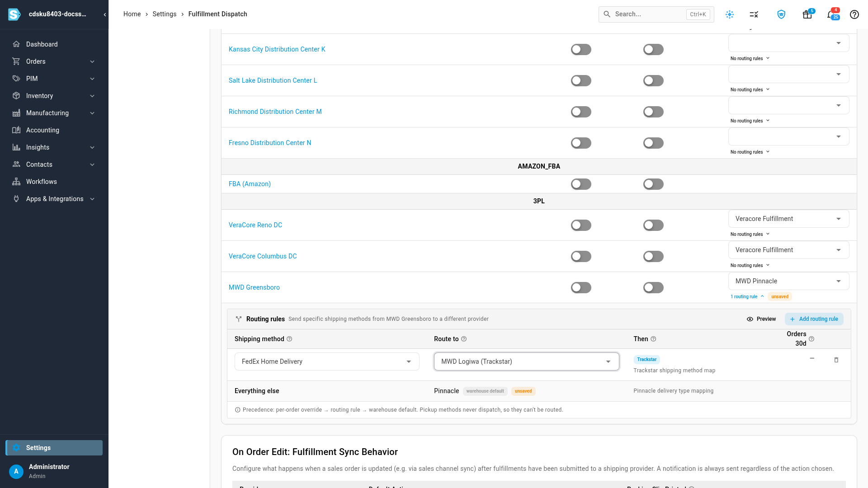Delete the FedEx Home Delivery routing rule
This screenshot has width=868, height=488.
tap(836, 360)
